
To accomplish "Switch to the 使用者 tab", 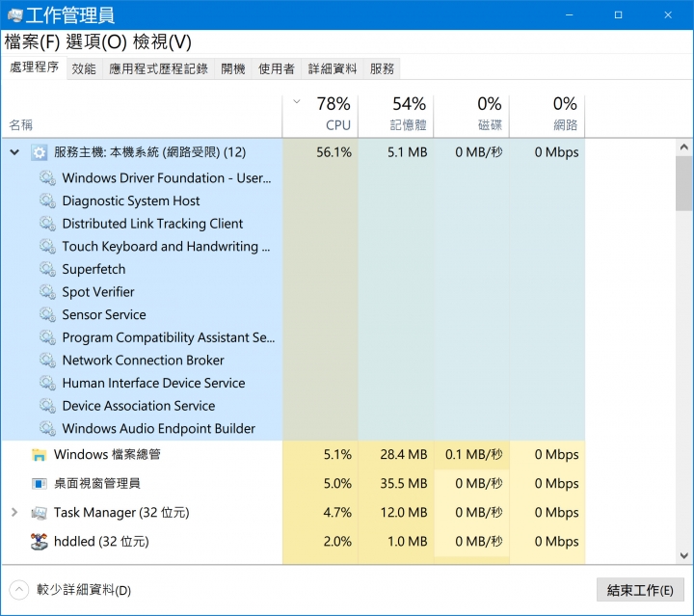I will tap(277, 69).
